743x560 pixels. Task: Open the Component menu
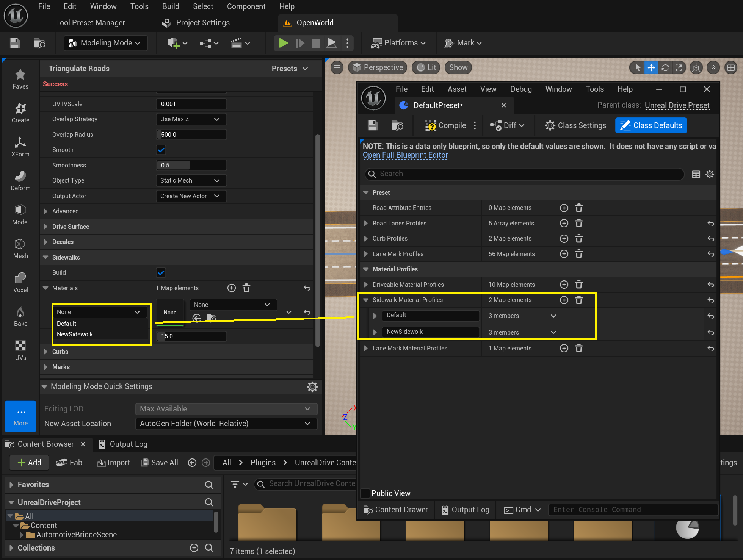pyautogui.click(x=246, y=6)
